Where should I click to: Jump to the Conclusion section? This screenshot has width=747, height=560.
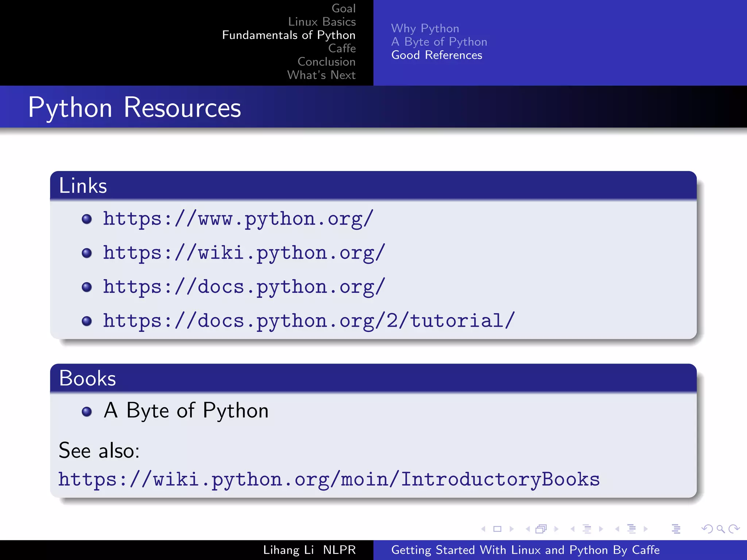[x=326, y=62]
